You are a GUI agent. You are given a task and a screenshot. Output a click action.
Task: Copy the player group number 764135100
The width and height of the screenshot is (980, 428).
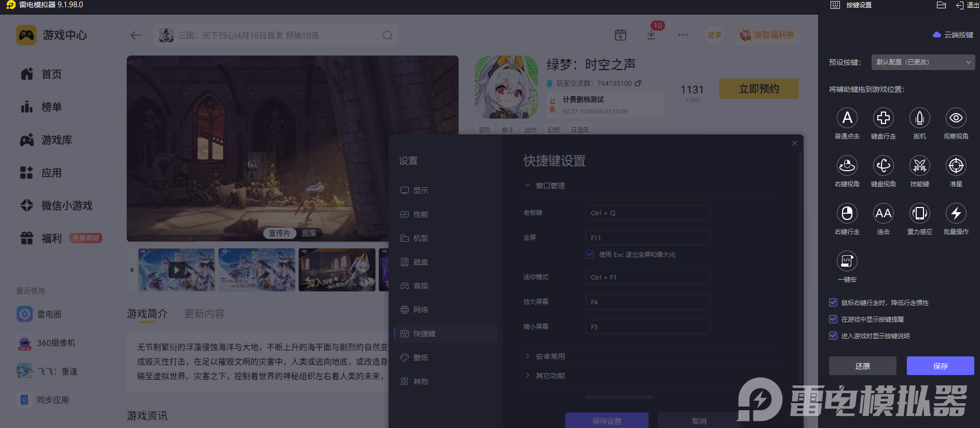click(638, 83)
